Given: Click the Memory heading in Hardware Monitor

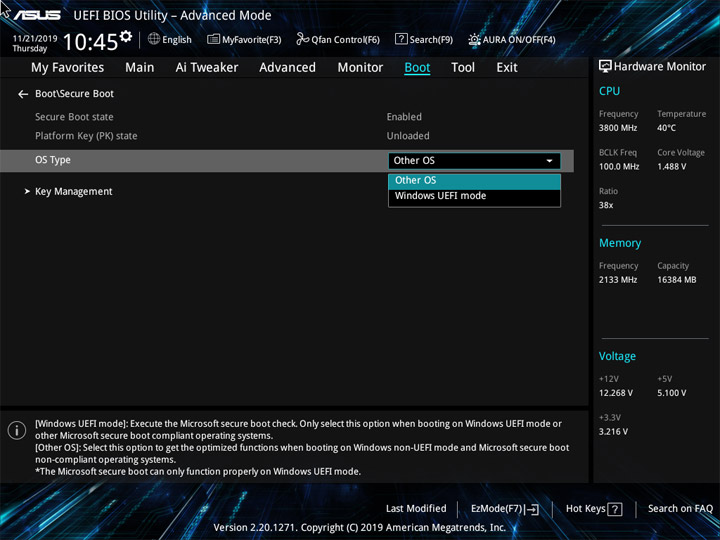Looking at the screenshot, I should 620,243.
